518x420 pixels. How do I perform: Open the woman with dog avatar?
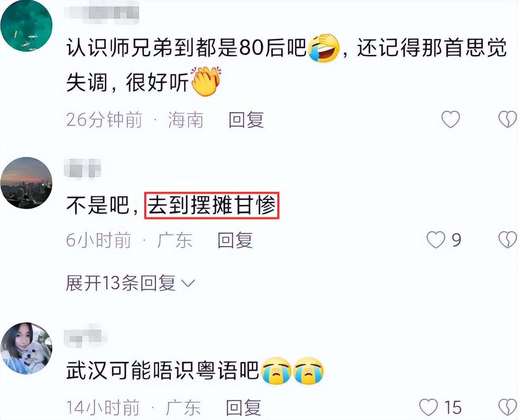click(x=26, y=348)
